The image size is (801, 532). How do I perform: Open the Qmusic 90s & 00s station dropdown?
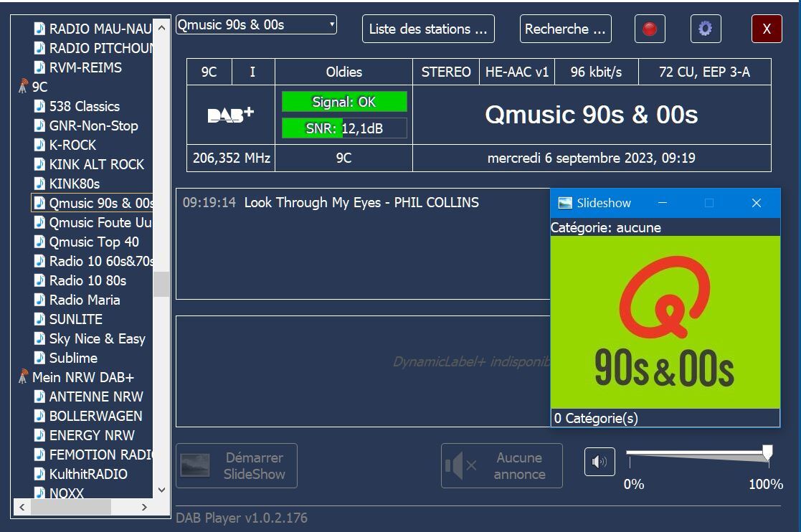[256, 24]
